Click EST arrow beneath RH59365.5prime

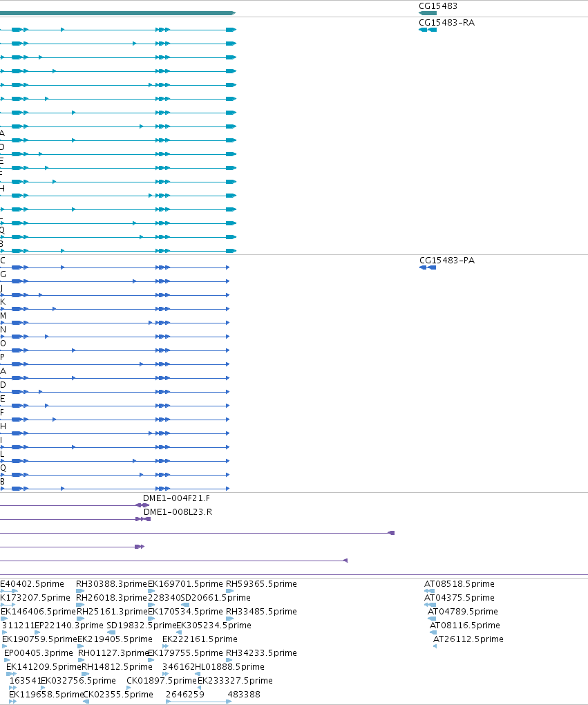[229, 591]
